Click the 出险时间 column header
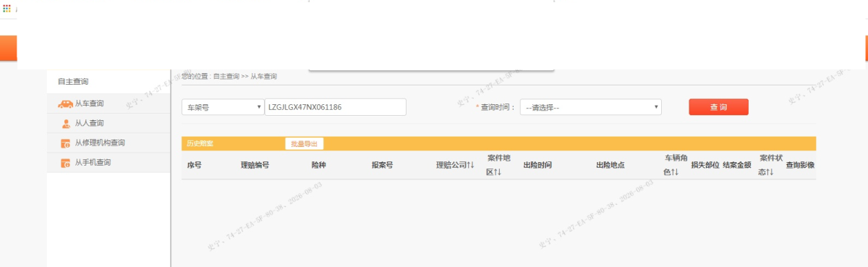Image resolution: width=868 pixels, height=267 pixels. [x=537, y=165]
